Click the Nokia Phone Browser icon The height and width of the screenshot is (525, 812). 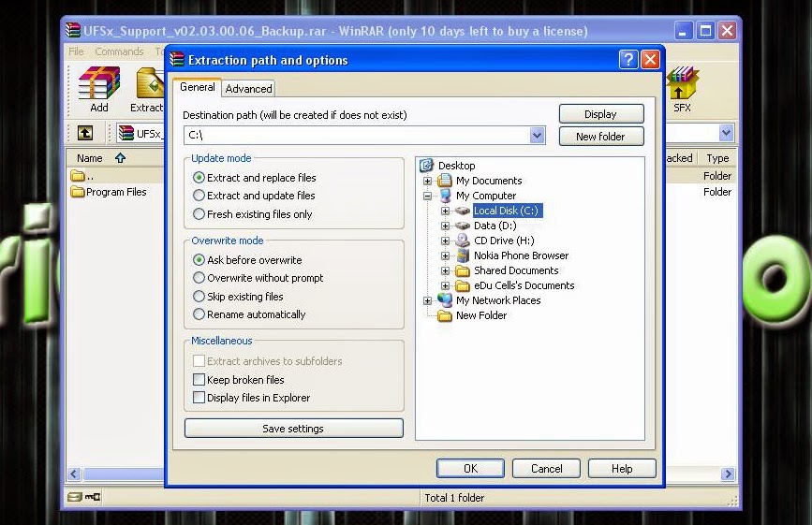[463, 255]
